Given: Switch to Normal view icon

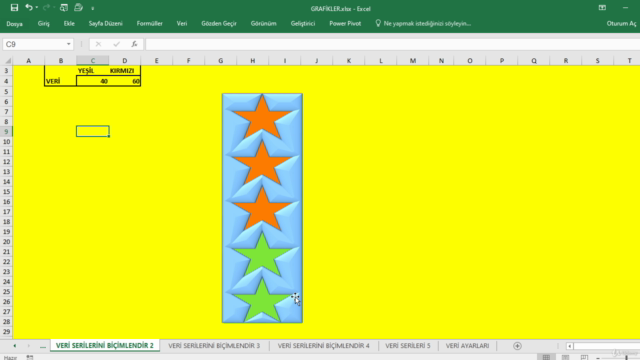Looking at the screenshot, I should click(546, 357).
